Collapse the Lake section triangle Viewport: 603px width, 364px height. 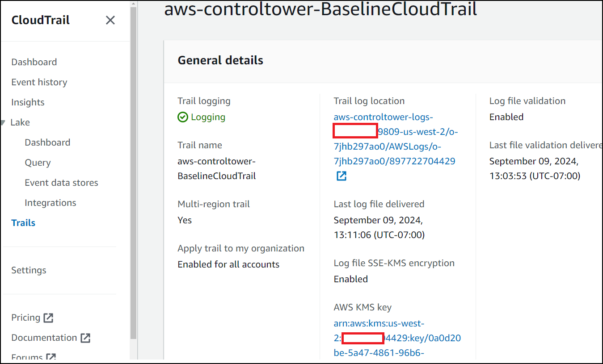(4, 122)
